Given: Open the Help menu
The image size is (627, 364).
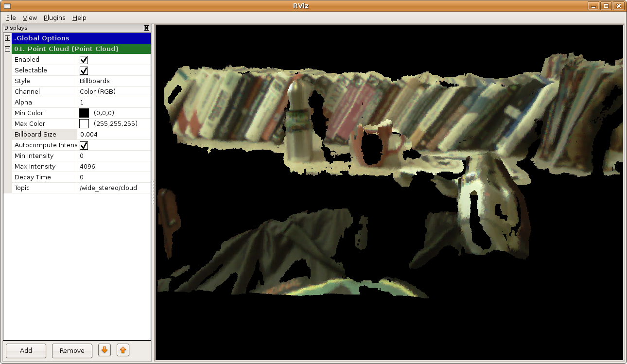Looking at the screenshot, I should (79, 17).
